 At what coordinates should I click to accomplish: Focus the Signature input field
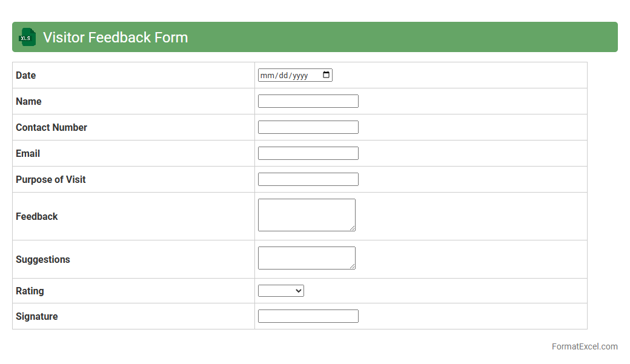tap(308, 316)
